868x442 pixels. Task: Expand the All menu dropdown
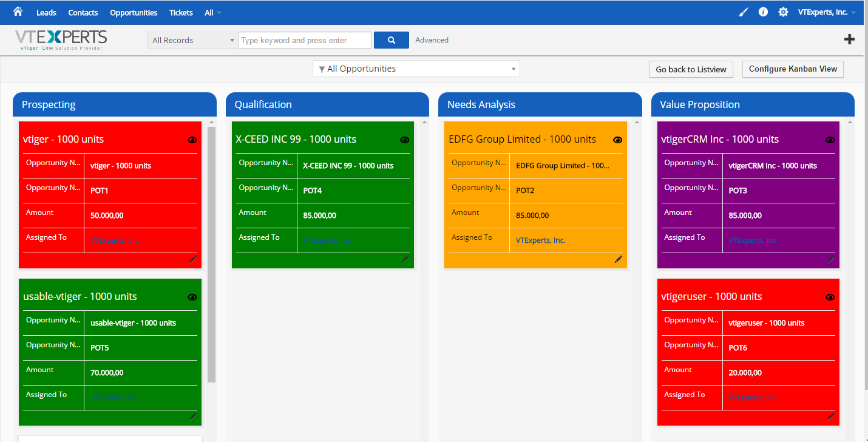[212, 13]
